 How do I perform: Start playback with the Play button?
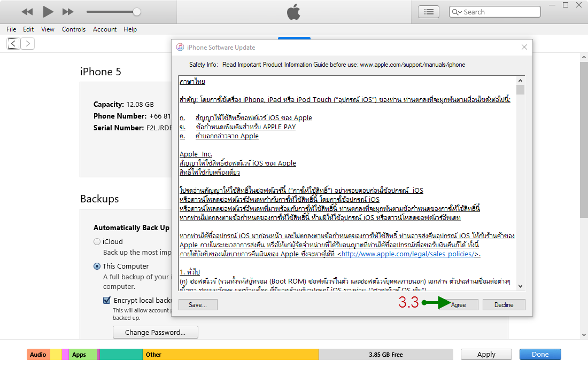tap(48, 12)
